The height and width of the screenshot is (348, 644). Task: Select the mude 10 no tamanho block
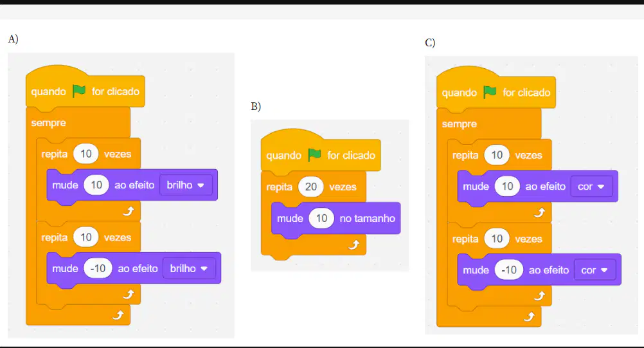click(336, 219)
